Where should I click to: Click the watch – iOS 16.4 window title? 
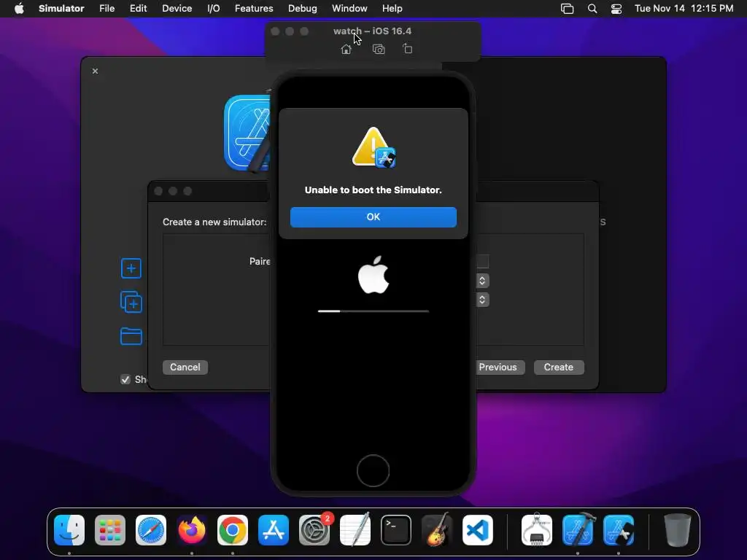[373, 31]
